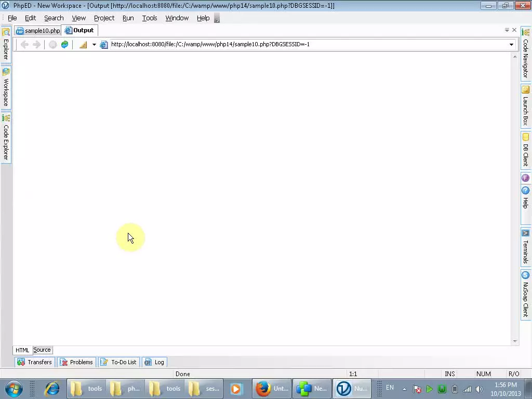Screen dimensions: 532x399
Task: Switch to the sample10.php tab
Action: (37, 30)
